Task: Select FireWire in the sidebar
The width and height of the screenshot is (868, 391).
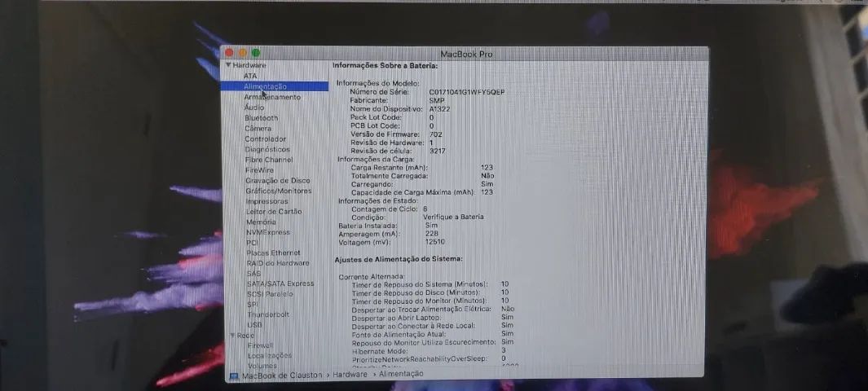Action: (259, 170)
